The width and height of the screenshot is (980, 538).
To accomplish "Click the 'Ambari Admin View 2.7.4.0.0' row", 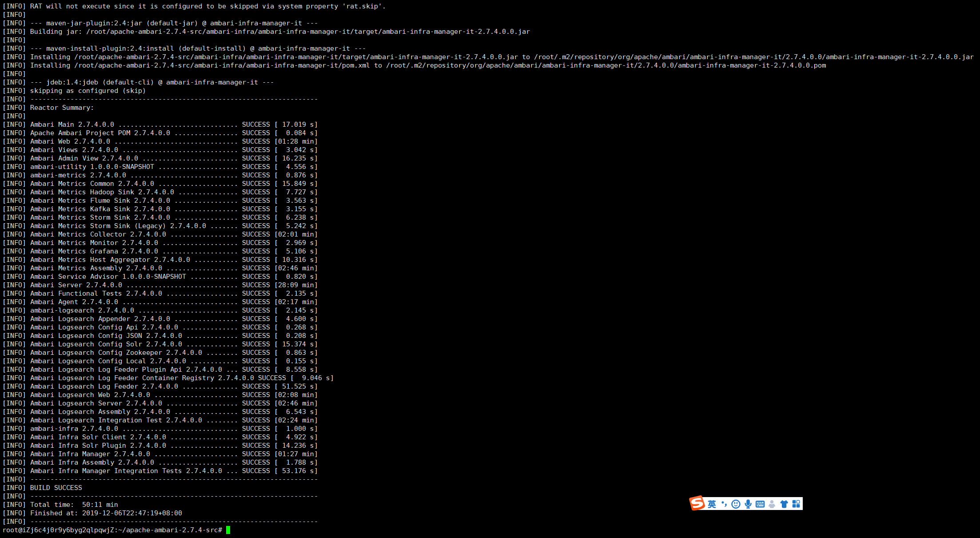I will [x=160, y=158].
